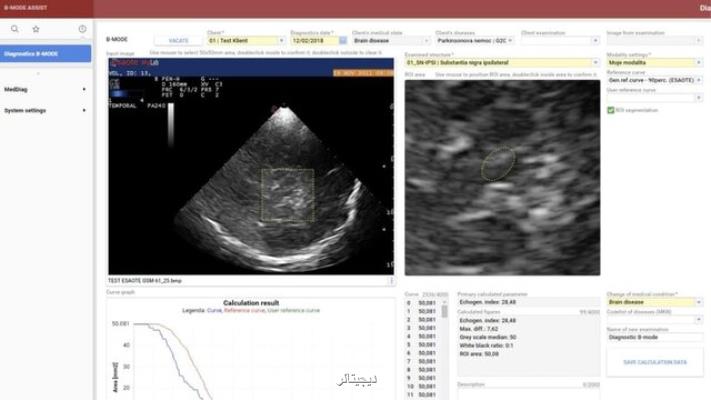Image resolution: width=711 pixels, height=400 pixels.
Task: Click the curve list scrollbar thumb
Action: pos(444,312)
